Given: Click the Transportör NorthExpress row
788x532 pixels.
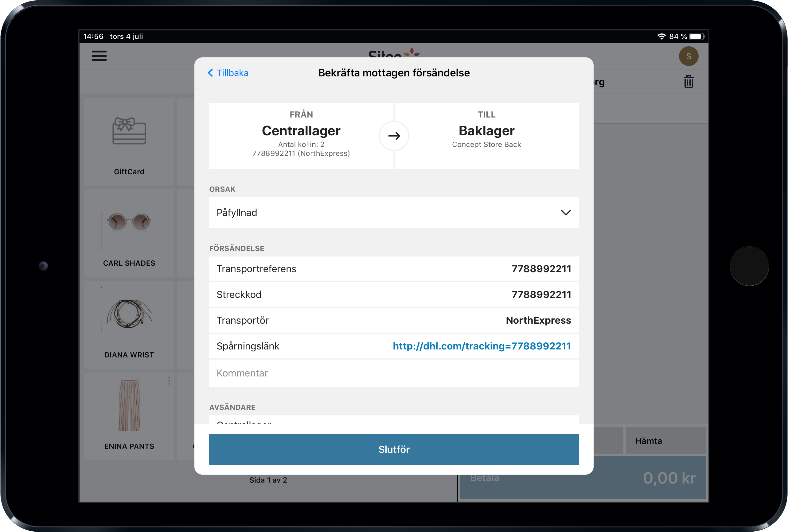Looking at the screenshot, I should pos(394,320).
